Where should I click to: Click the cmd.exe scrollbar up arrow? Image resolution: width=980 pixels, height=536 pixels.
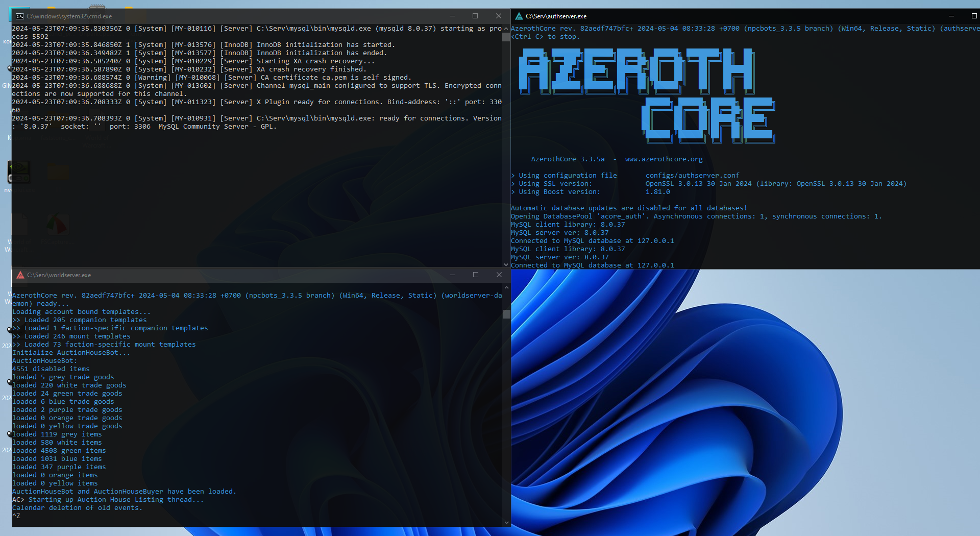pos(506,29)
